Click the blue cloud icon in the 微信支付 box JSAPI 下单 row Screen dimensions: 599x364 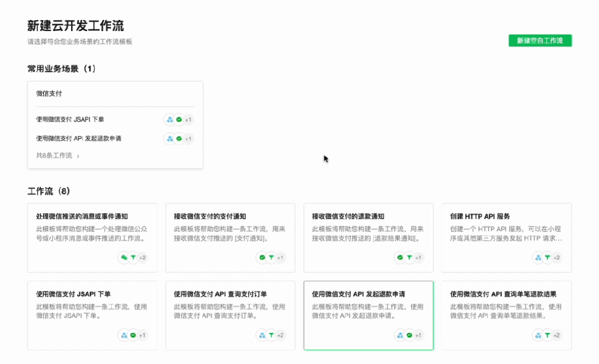pyautogui.click(x=170, y=119)
